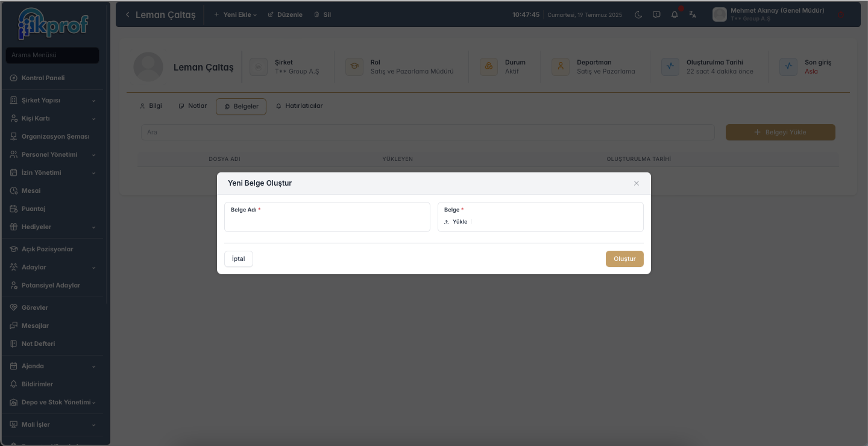Image resolution: width=868 pixels, height=446 pixels.
Task: Switch to Hatırlatıcılar tab
Action: [x=300, y=106]
